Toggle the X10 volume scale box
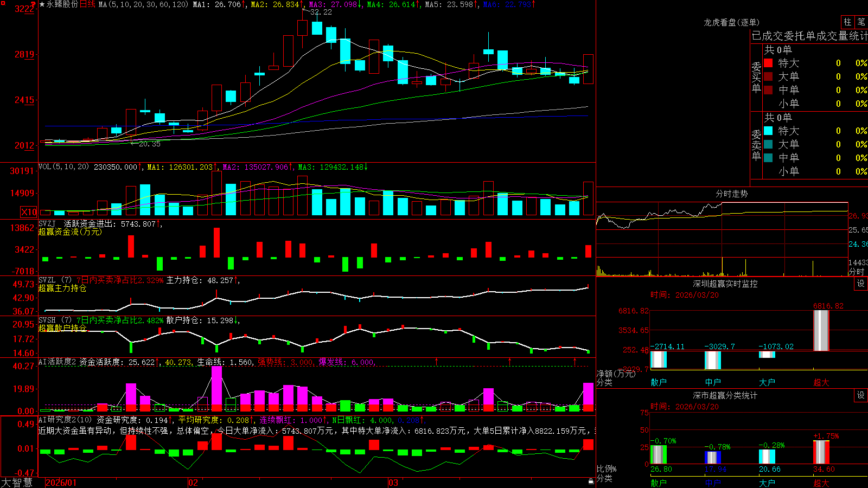The height and width of the screenshot is (488, 868). 29,212
